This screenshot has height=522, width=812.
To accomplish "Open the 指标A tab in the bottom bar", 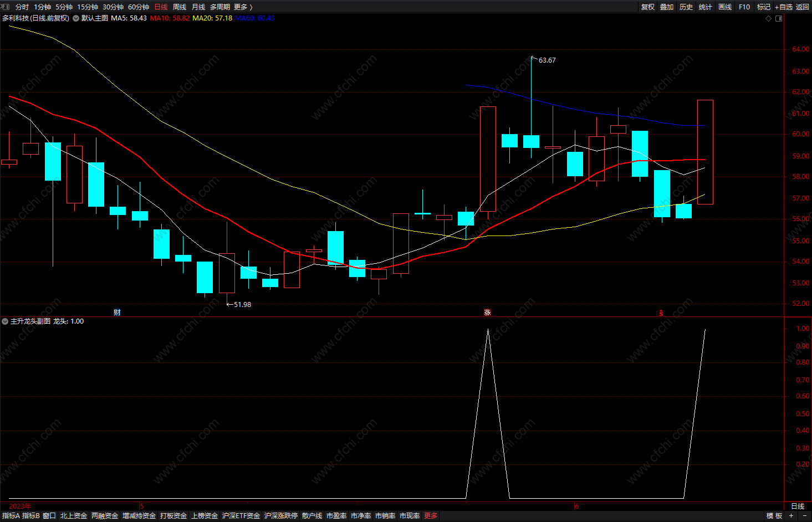I will pyautogui.click(x=11, y=516).
